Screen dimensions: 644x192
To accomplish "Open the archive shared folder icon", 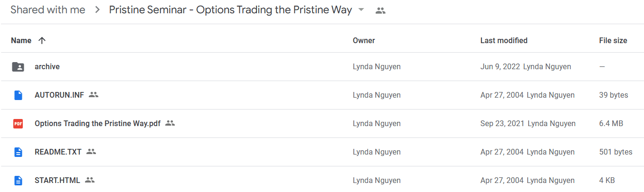I will (18, 67).
